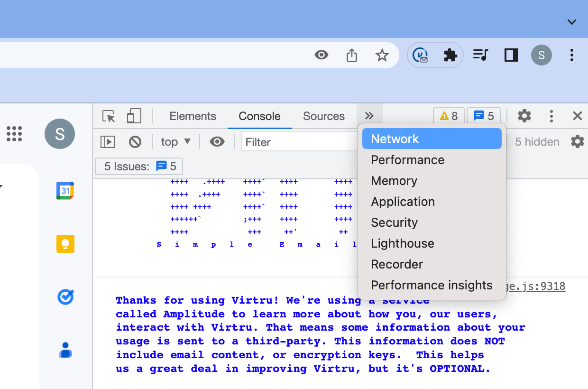Open Google Tasks side panel icon
Screen dimensions: 588x389
(x=65, y=297)
